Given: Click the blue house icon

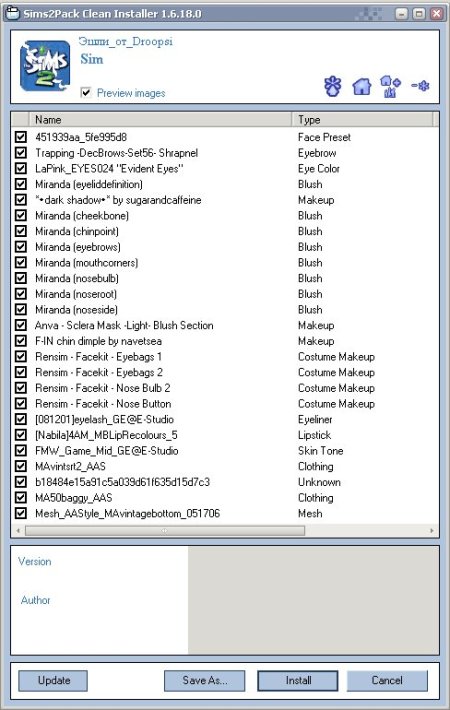Looking at the screenshot, I should (x=362, y=86).
